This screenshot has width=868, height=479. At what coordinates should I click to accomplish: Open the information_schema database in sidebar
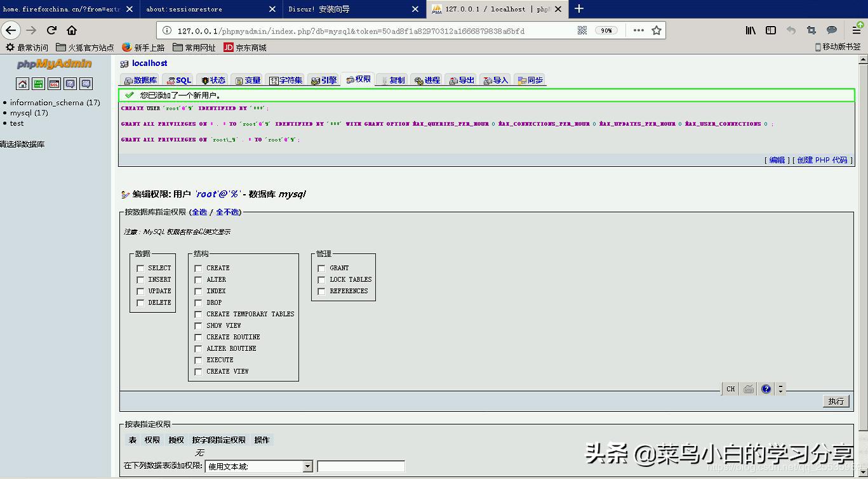pos(55,102)
